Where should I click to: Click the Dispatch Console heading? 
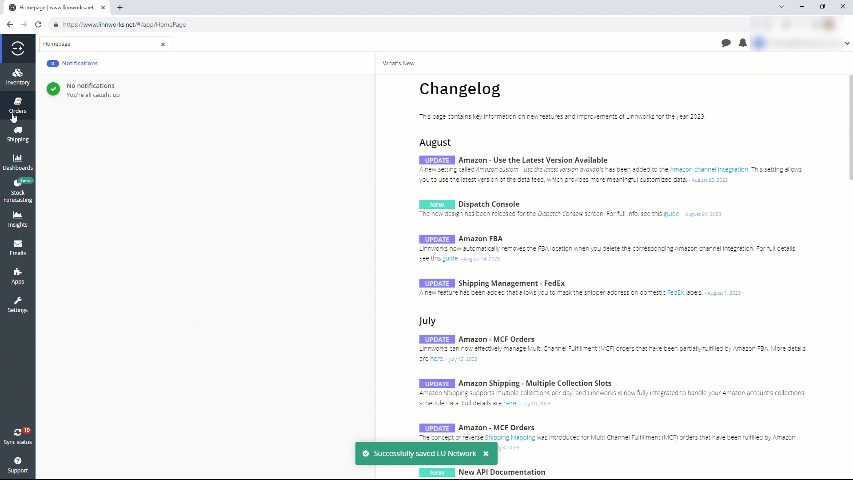[489, 204]
